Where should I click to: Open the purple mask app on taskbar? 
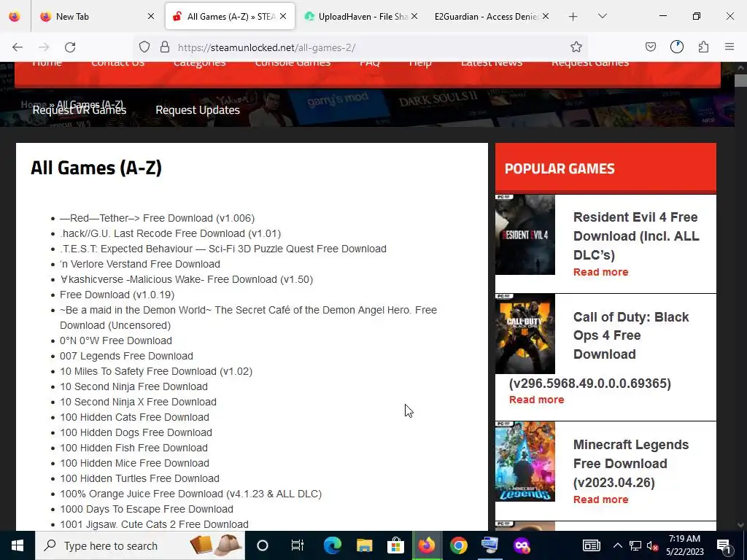tap(521, 545)
